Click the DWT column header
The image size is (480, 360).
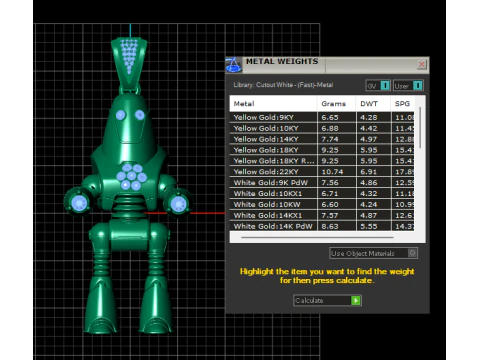(x=373, y=104)
